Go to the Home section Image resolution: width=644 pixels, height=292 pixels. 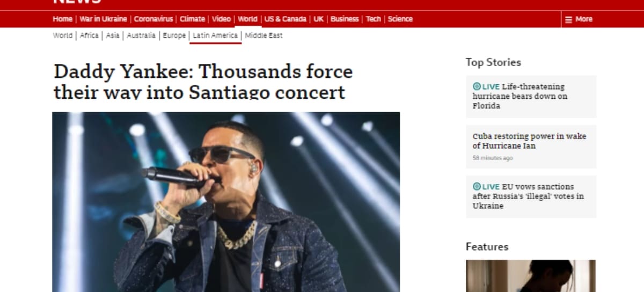[62, 19]
